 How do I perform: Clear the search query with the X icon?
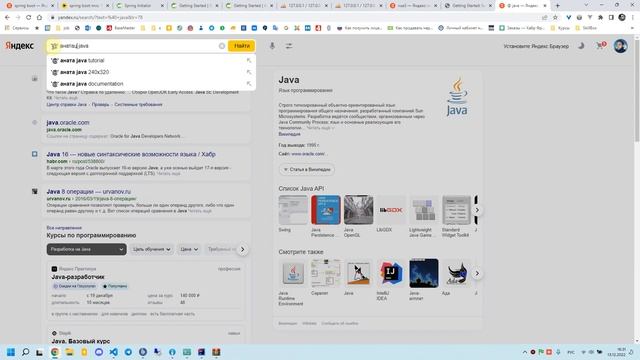(x=222, y=46)
